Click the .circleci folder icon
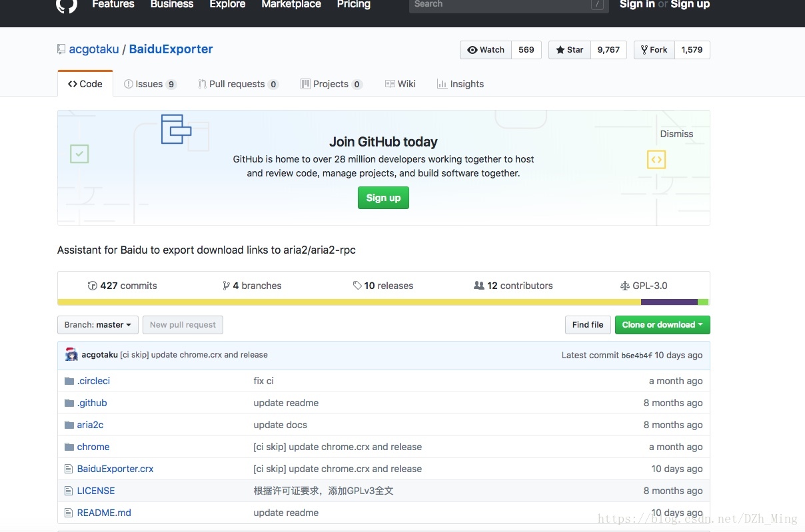This screenshot has width=805, height=532. coord(69,381)
